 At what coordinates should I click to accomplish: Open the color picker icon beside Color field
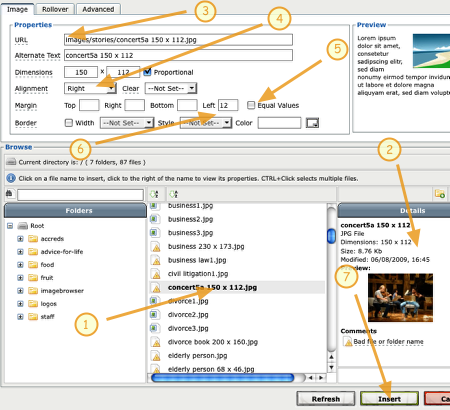[x=312, y=123]
